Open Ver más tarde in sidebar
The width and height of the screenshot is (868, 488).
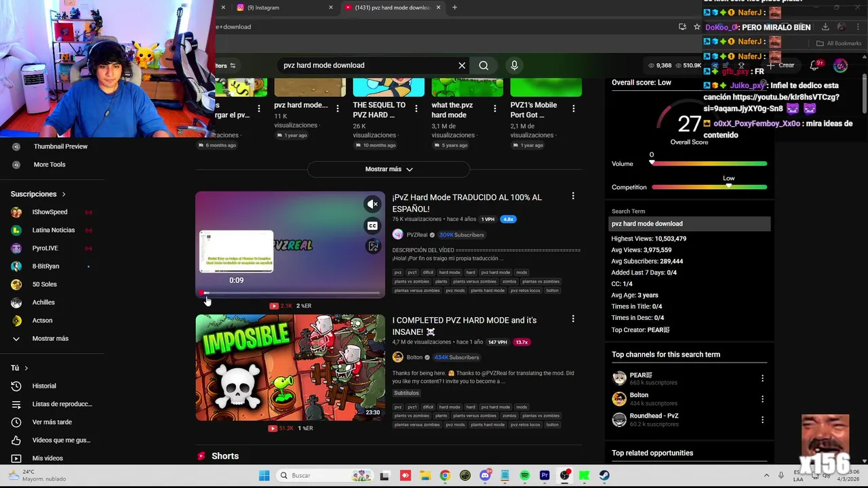53,422
